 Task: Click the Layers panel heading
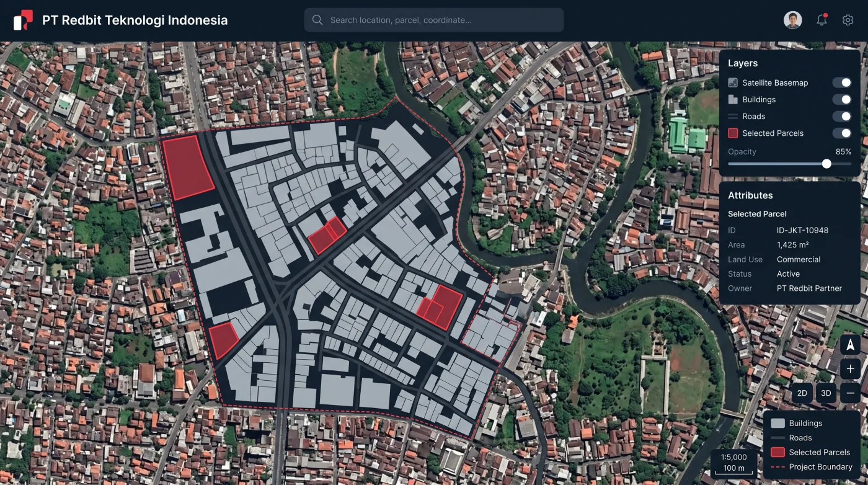point(743,63)
